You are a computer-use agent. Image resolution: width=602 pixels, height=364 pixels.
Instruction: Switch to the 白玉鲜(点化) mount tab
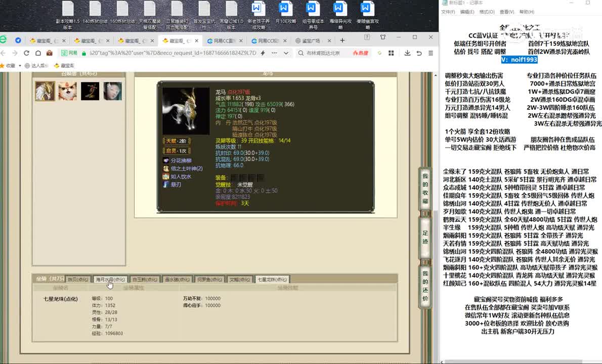coord(145,279)
